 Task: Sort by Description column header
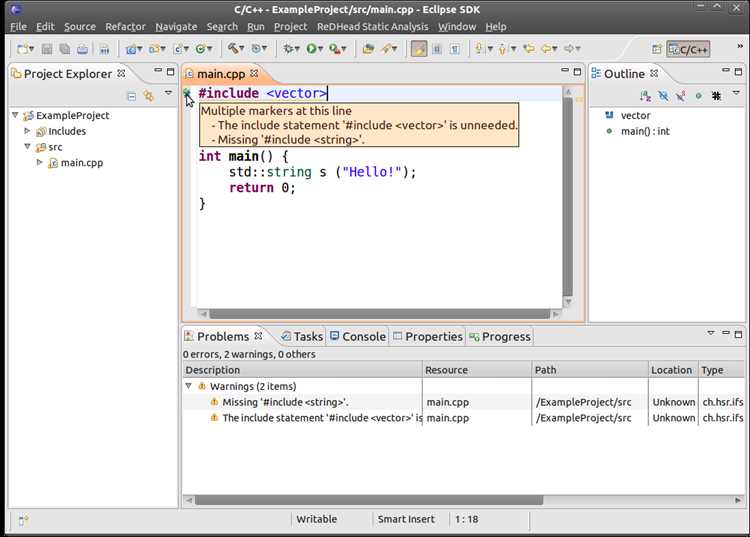point(302,370)
